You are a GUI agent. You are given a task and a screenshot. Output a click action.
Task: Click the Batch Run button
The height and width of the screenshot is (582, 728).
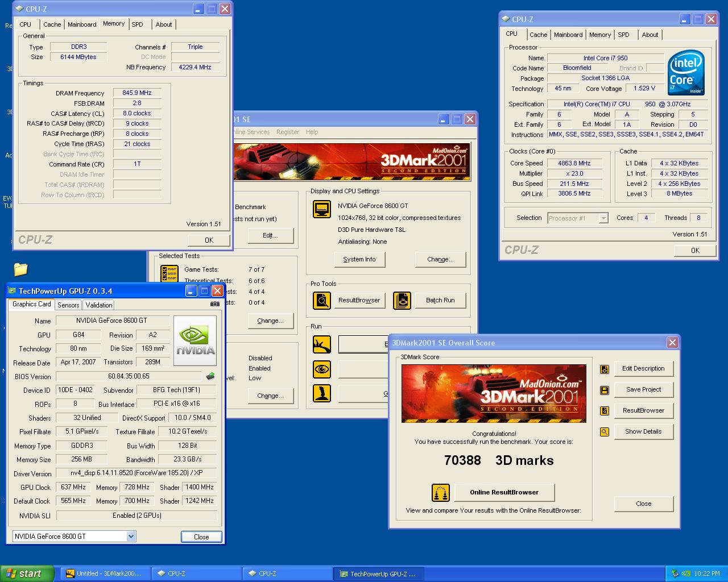pyautogui.click(x=440, y=300)
